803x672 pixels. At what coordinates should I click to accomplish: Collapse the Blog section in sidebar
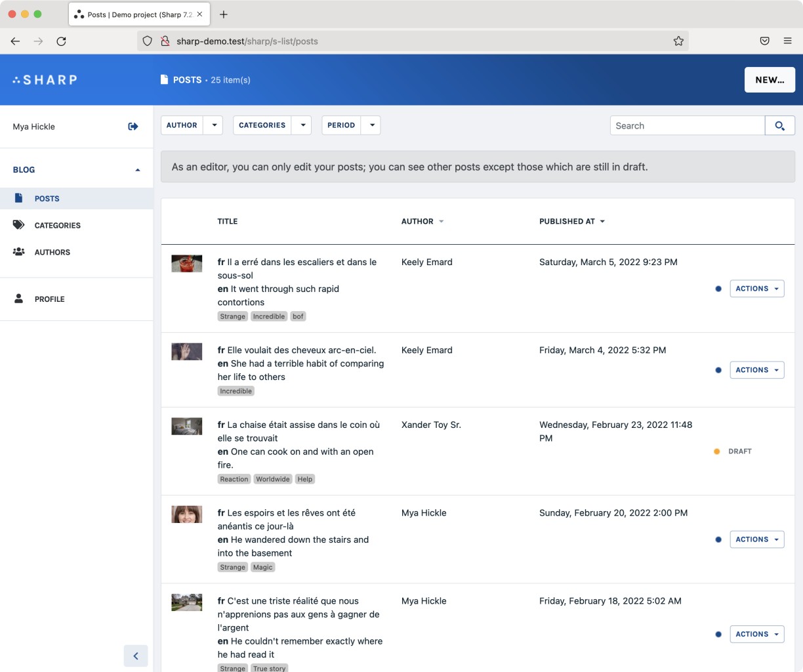click(137, 170)
